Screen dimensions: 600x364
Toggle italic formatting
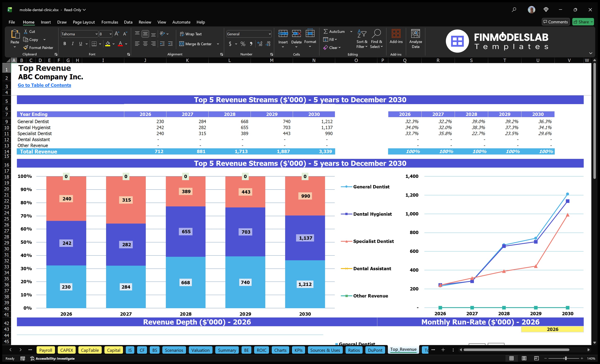pyautogui.click(x=72, y=44)
